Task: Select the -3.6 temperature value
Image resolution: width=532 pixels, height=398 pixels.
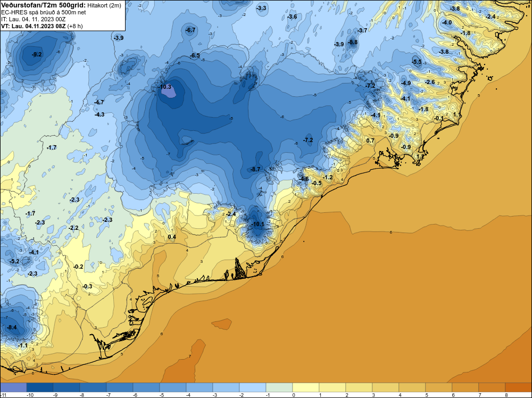Action: 292,16
